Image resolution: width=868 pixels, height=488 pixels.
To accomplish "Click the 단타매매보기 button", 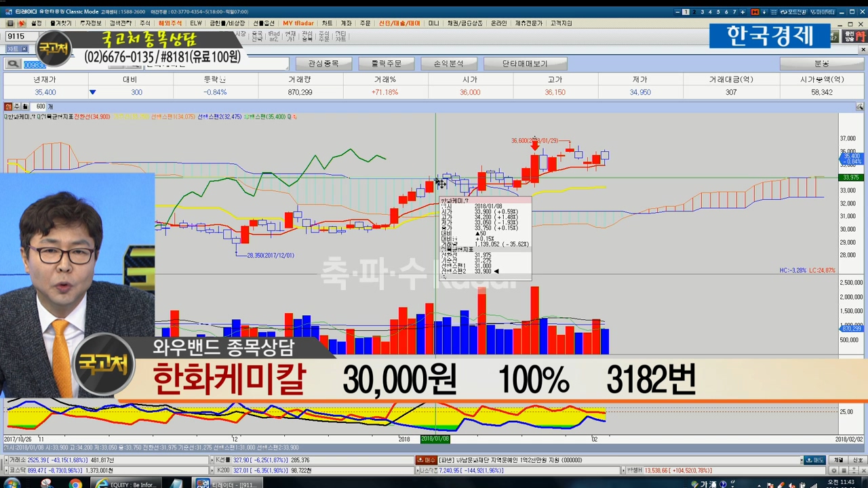I will point(524,64).
